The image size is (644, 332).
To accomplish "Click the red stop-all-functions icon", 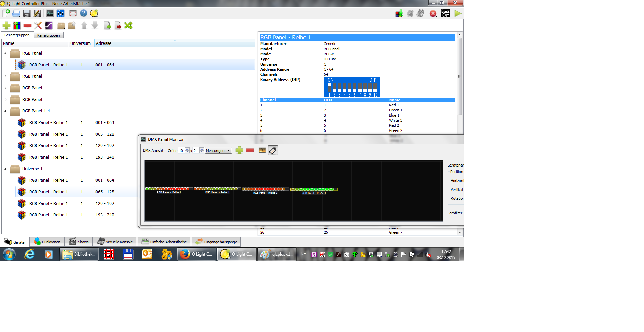I will 433,13.
